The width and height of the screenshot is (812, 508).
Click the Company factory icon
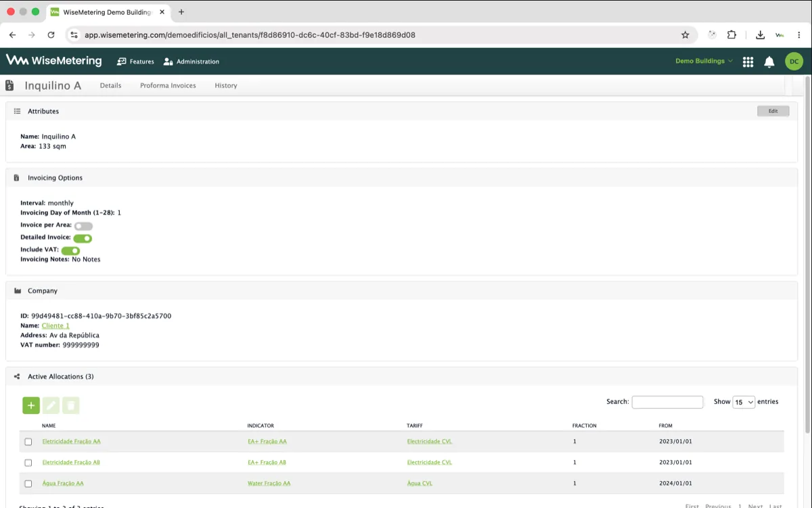(18, 291)
